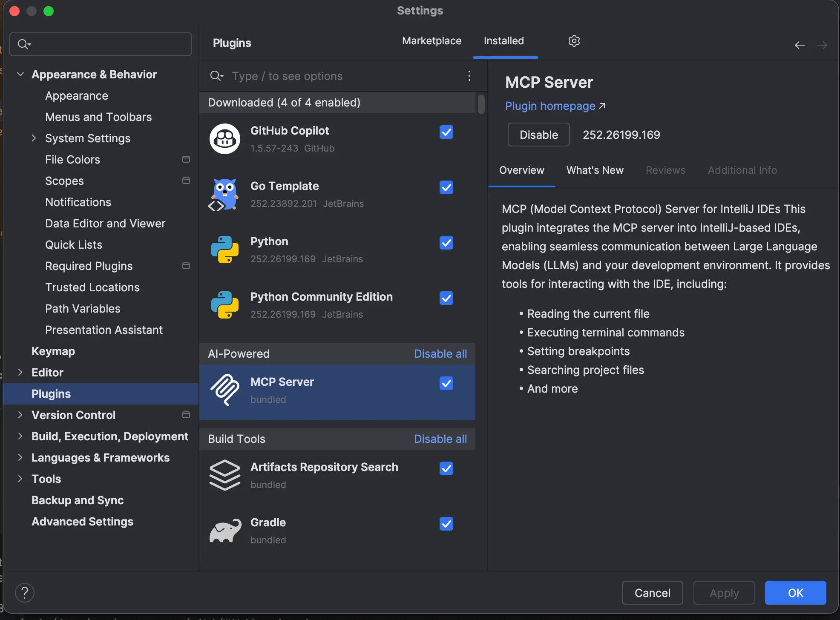Viewport: 840px width, 620px height.
Task: Click Disable all for AI-Powered plugins
Action: click(x=440, y=353)
